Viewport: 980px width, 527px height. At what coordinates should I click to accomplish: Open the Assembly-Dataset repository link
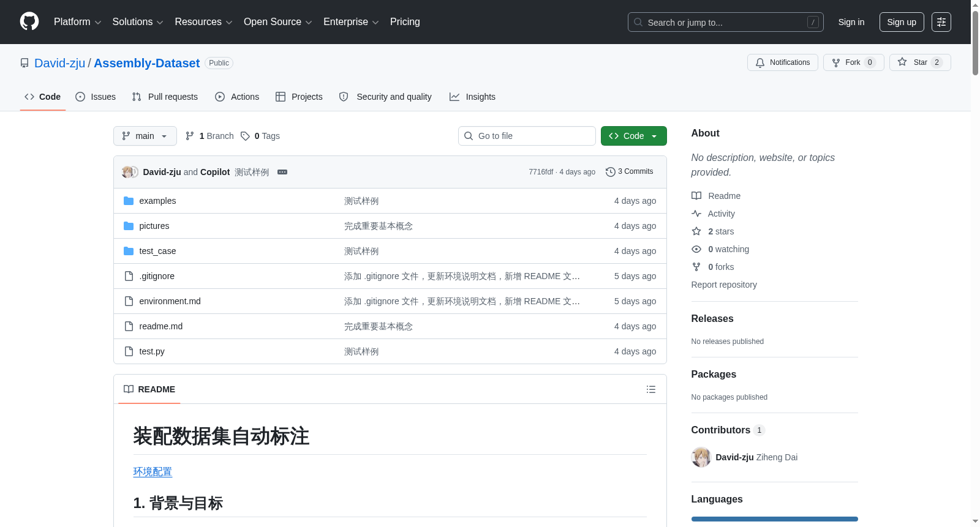(146, 63)
